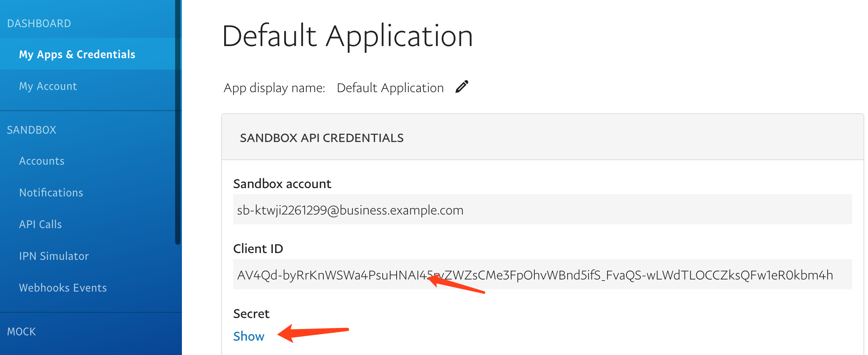Click the pencil edit icon beside app name
This screenshot has height=355, width=868.
click(x=462, y=87)
